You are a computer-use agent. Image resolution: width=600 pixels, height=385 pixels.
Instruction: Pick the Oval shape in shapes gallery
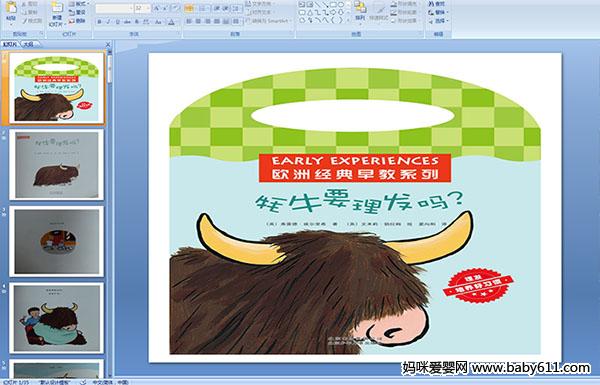[x=341, y=4]
